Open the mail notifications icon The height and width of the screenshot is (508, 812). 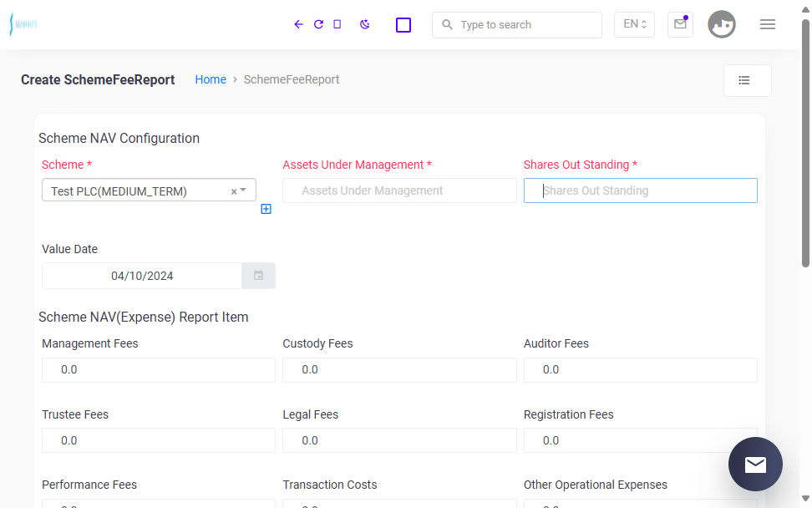tap(681, 24)
